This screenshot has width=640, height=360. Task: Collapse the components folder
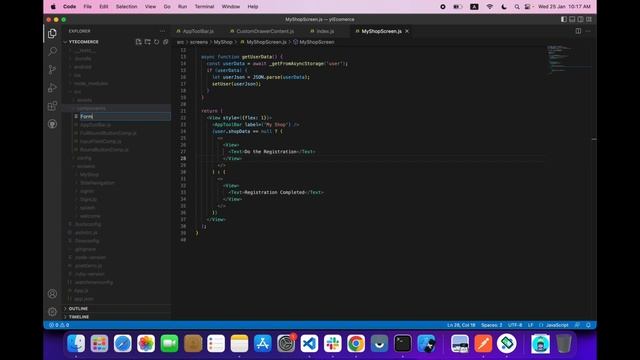coord(91,108)
